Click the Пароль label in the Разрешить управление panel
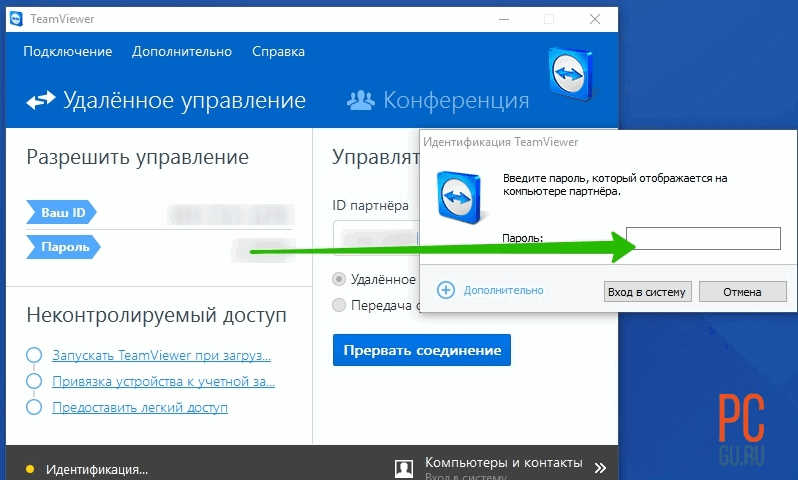Viewport: 798px width, 480px height. [x=64, y=247]
